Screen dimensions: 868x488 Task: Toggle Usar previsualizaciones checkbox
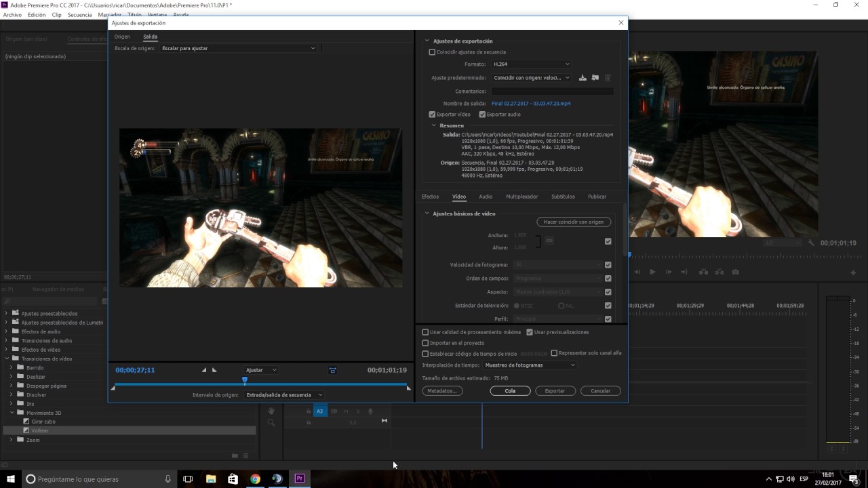[x=530, y=332]
